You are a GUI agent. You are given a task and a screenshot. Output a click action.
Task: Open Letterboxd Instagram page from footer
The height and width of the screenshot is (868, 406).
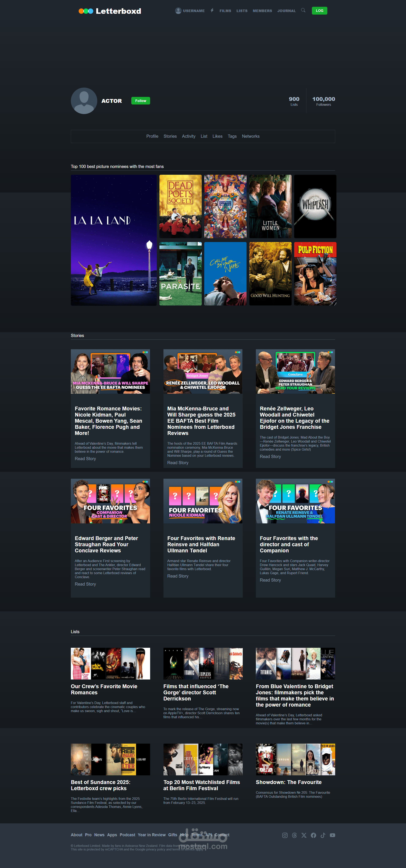(285, 835)
